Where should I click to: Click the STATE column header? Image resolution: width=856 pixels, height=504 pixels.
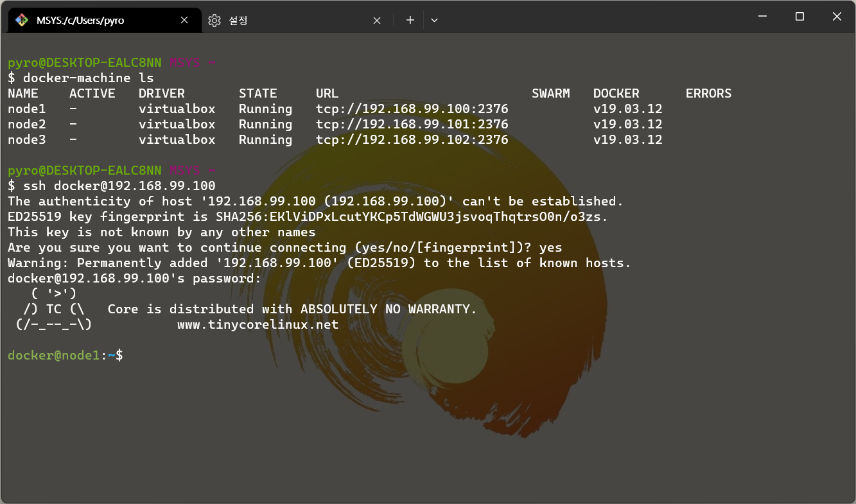(258, 93)
